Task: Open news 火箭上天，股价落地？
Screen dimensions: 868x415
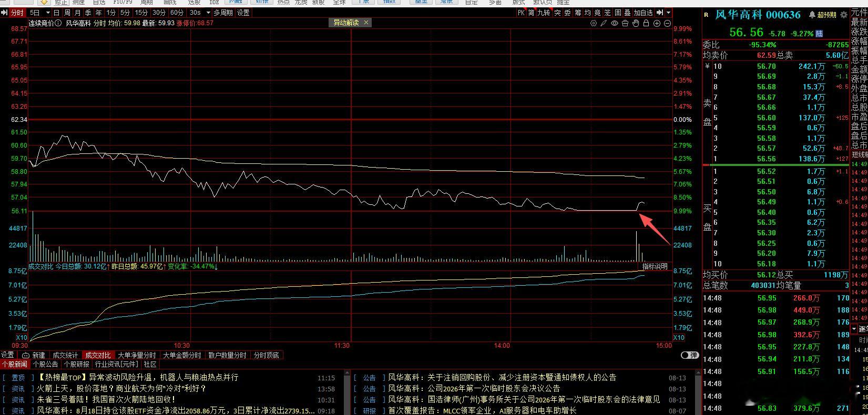Action: (121, 389)
